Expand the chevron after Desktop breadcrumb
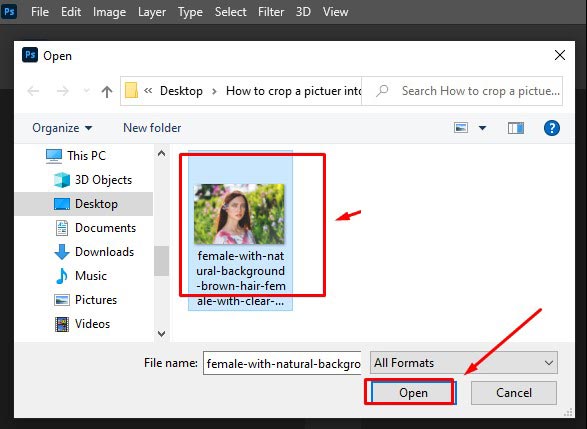This screenshot has width=587, height=429. (214, 91)
